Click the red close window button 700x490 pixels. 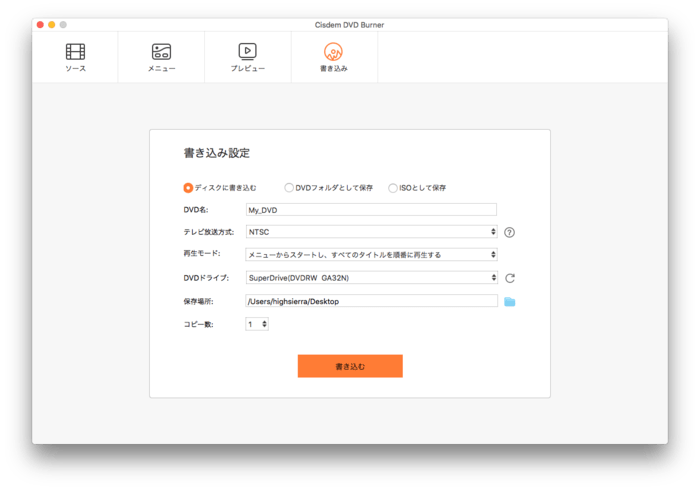coord(39,23)
